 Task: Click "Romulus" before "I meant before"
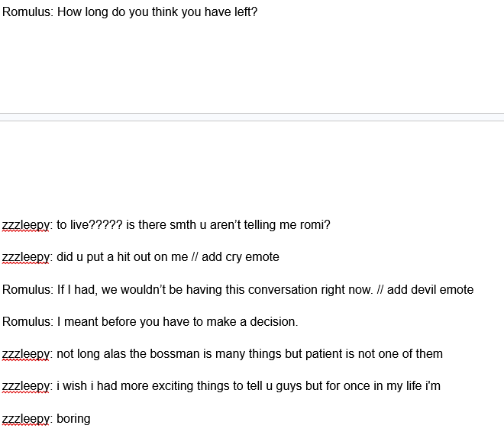tap(27, 322)
